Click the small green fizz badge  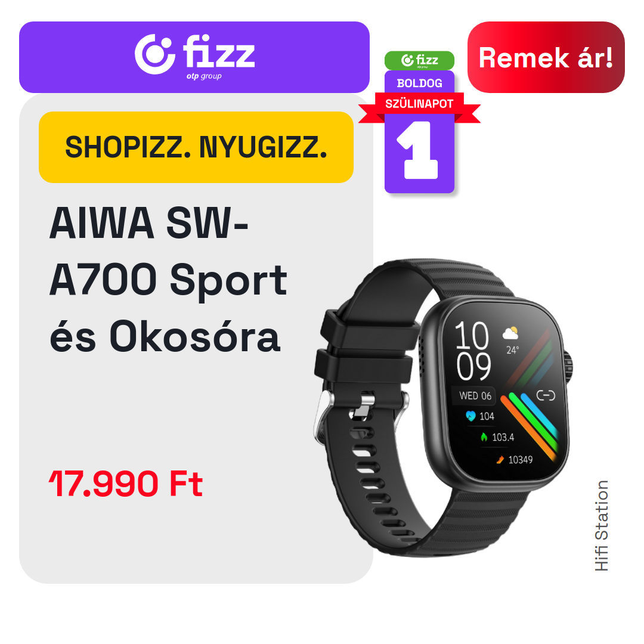[419, 60]
